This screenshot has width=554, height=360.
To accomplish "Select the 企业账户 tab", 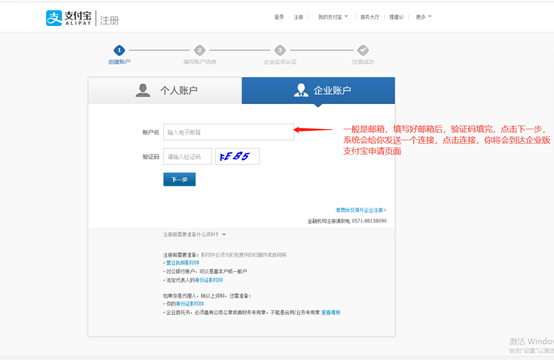I will click(x=318, y=90).
